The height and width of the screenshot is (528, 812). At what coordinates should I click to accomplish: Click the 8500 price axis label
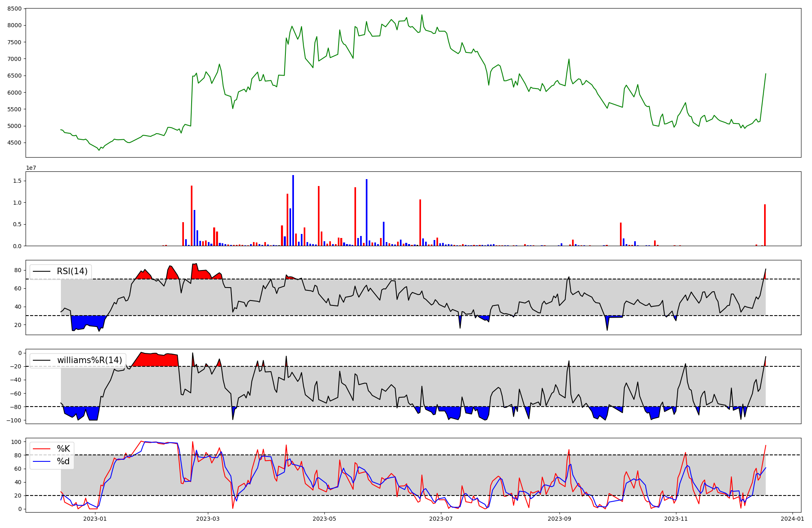(15, 9)
